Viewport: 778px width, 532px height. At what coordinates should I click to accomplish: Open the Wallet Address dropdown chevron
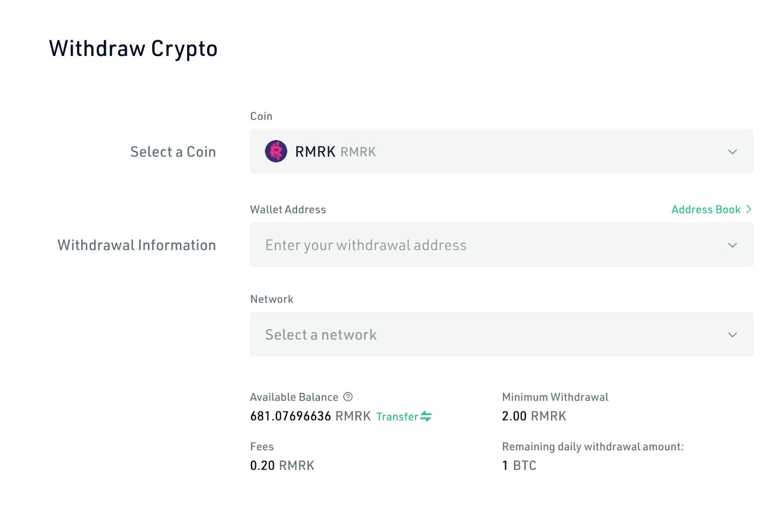pyautogui.click(x=732, y=245)
